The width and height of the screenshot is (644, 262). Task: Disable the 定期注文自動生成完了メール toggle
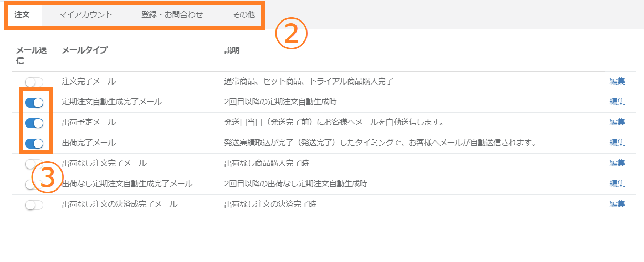(x=34, y=102)
